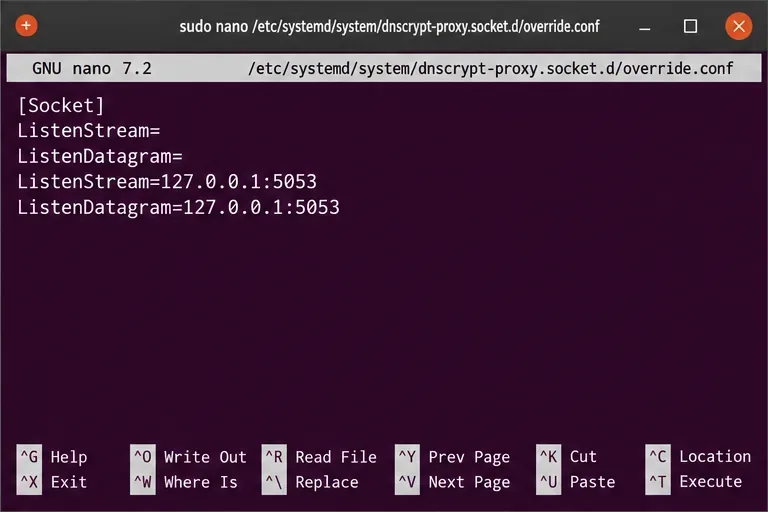
Task: Click the Execute shortcut label
Action: pos(711,482)
